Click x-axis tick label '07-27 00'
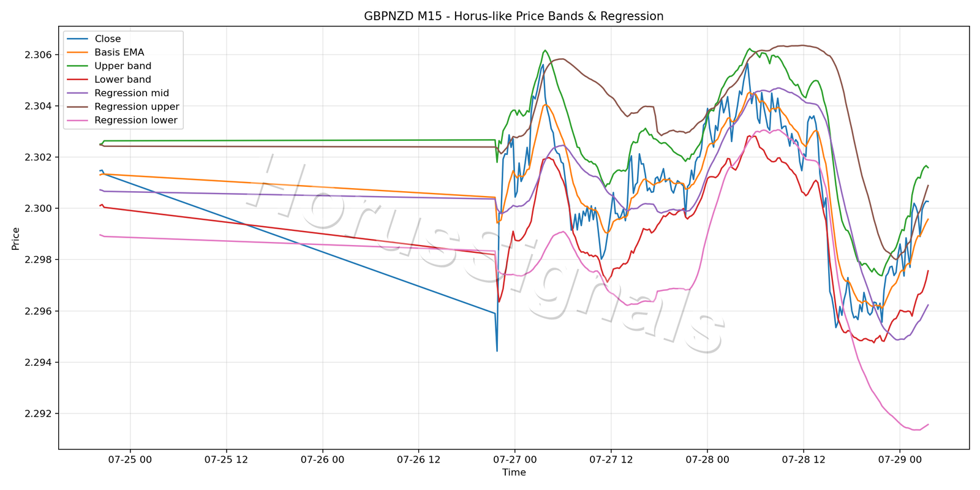 click(514, 459)
